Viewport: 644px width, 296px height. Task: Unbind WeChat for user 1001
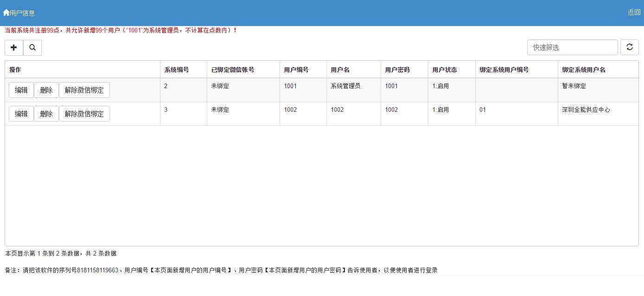(x=84, y=90)
